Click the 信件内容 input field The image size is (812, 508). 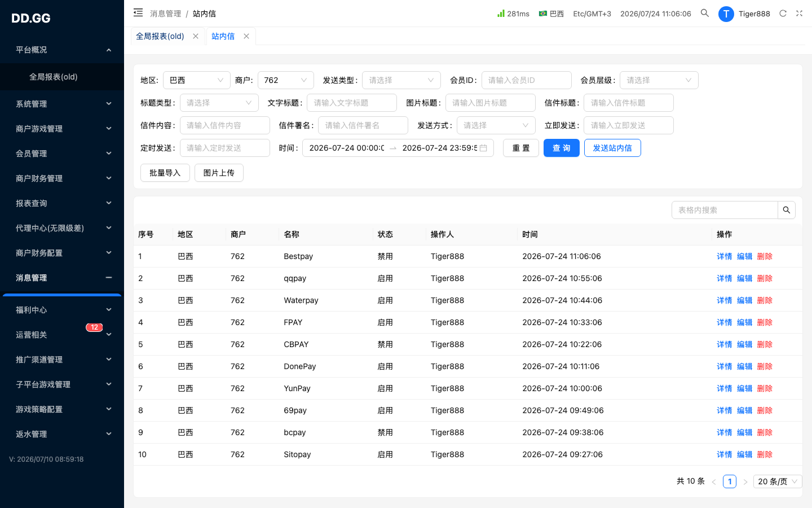pyautogui.click(x=225, y=125)
